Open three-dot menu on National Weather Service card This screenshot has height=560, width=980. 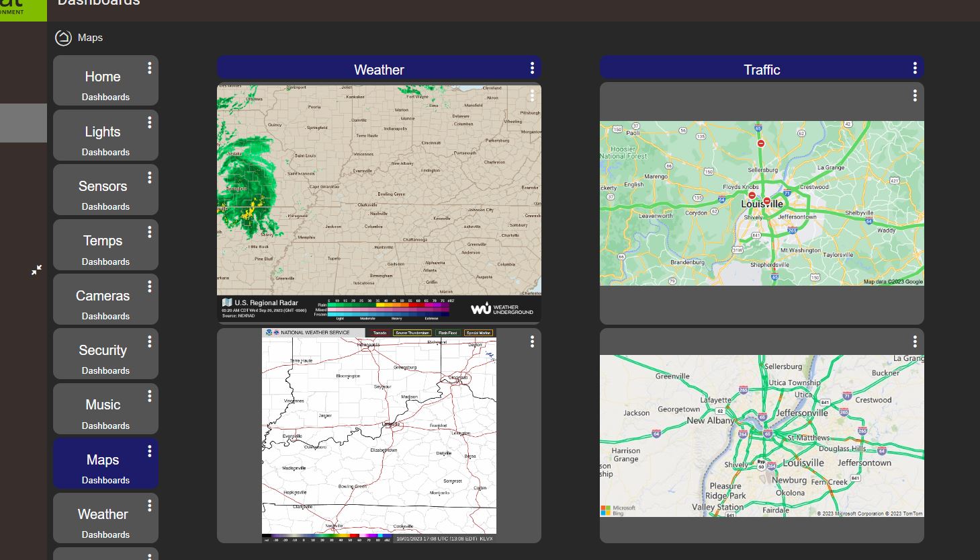coord(532,342)
